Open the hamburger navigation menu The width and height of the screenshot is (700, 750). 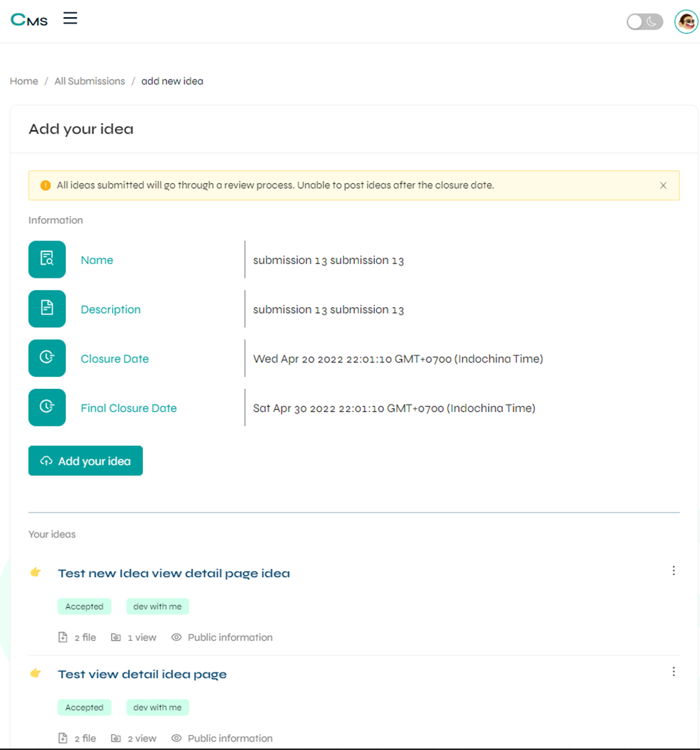[x=70, y=18]
